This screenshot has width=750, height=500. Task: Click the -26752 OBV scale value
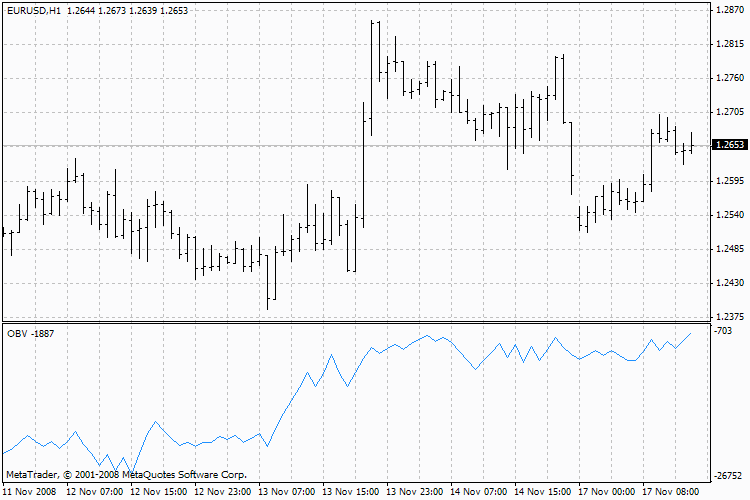click(x=728, y=476)
